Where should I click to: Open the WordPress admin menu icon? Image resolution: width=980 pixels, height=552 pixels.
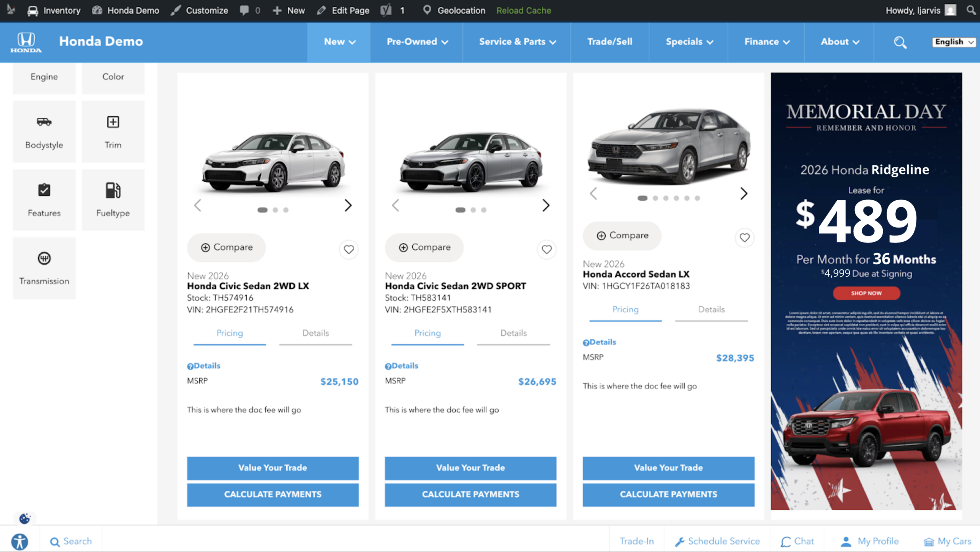pyautogui.click(x=11, y=10)
